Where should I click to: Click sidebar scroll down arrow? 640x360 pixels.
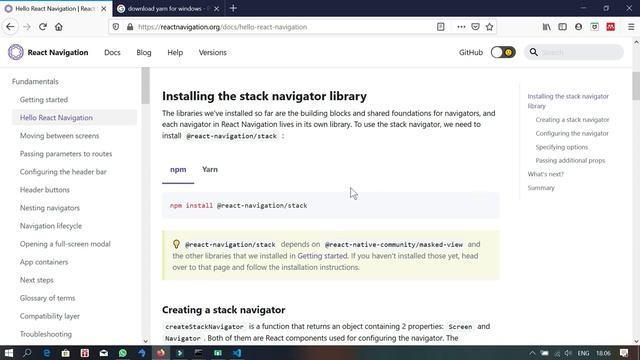[146, 341]
